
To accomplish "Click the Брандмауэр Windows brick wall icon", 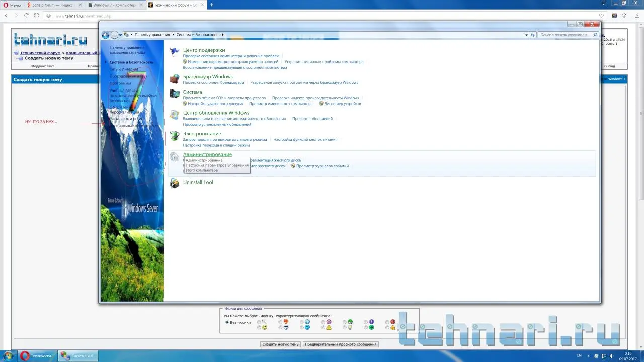I will [174, 78].
